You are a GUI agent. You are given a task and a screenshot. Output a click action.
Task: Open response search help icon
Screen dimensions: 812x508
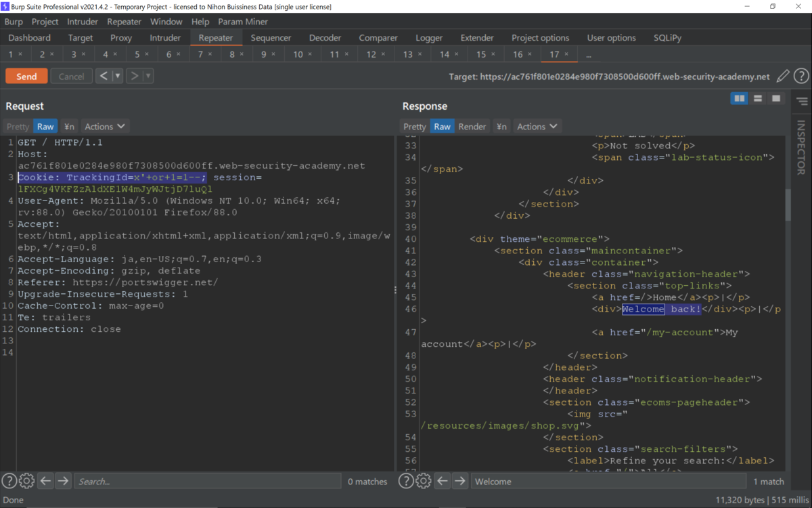click(x=406, y=481)
